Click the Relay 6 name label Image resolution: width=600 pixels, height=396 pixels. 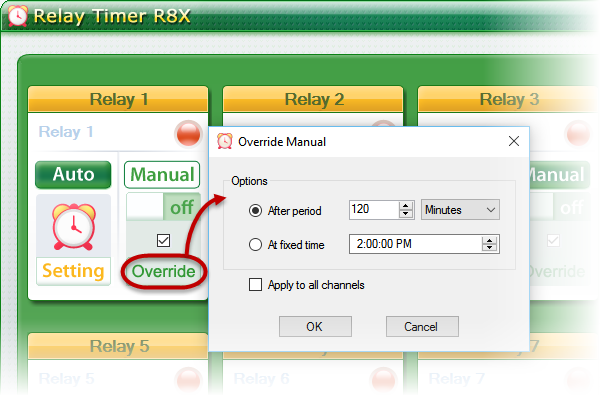pyautogui.click(x=261, y=378)
